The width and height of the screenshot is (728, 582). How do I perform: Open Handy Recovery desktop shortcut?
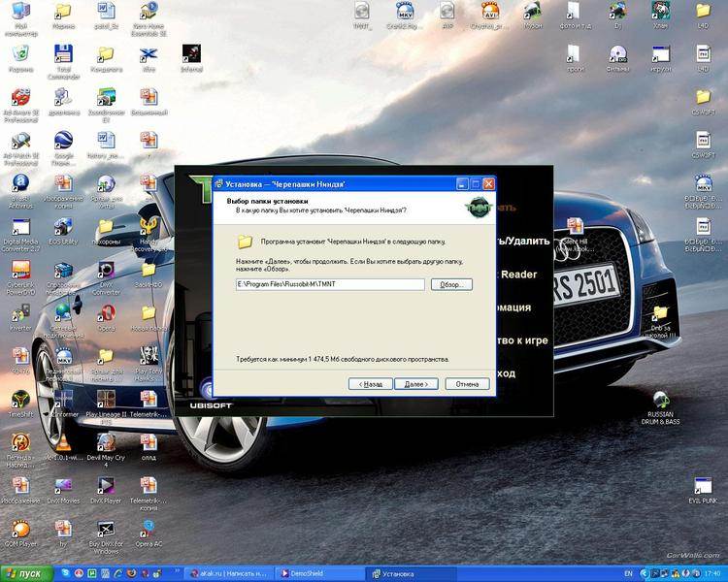(x=149, y=235)
